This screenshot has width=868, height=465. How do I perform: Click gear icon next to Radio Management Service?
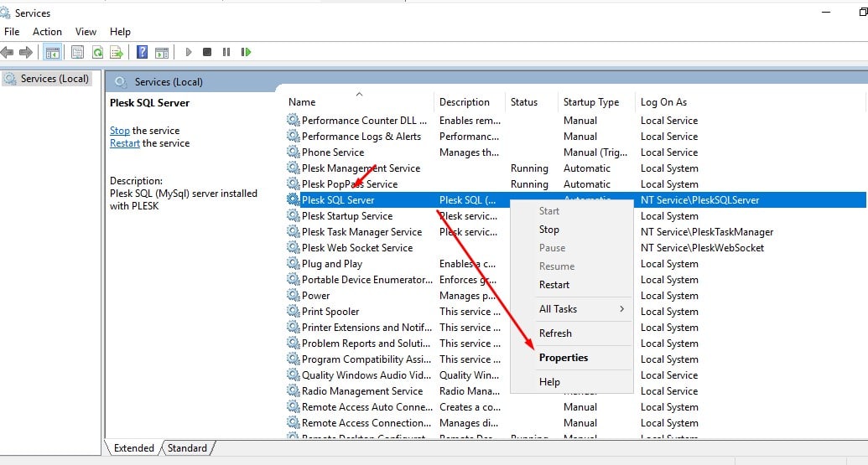pos(293,391)
